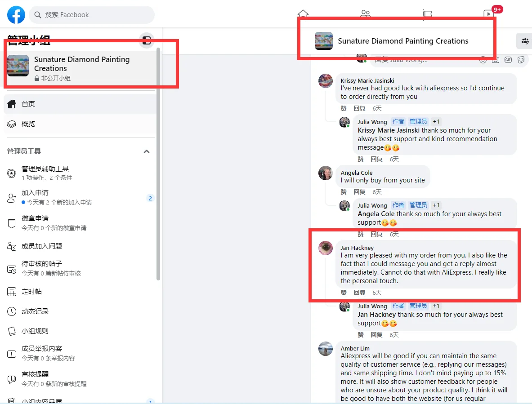The height and width of the screenshot is (404, 532).
Task: Click Jan Hackney's avatar
Action: click(326, 248)
